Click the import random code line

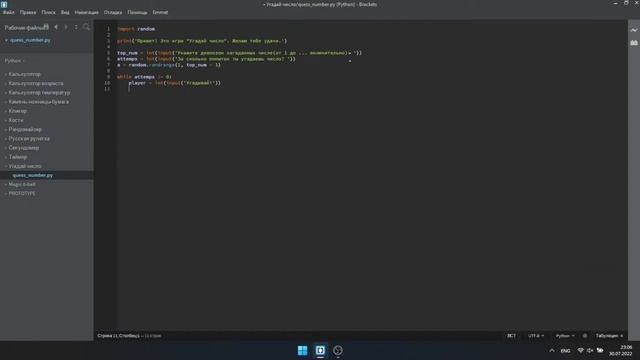coord(136,29)
